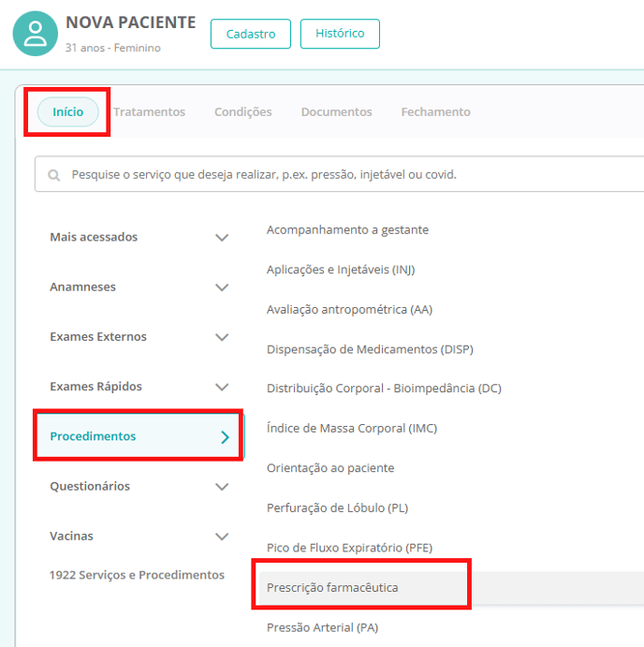644x647 pixels.
Task: Open Pressão Arterial (PA) service
Action: click(322, 627)
